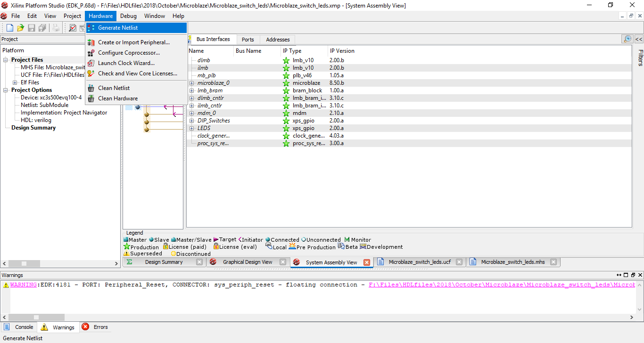Click the double-arrow icon in the Warnings panel header
Screen dimensions: 644x343
tap(619, 275)
